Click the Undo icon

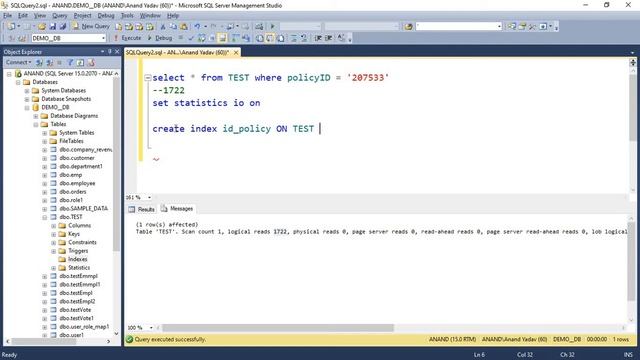pos(197,27)
